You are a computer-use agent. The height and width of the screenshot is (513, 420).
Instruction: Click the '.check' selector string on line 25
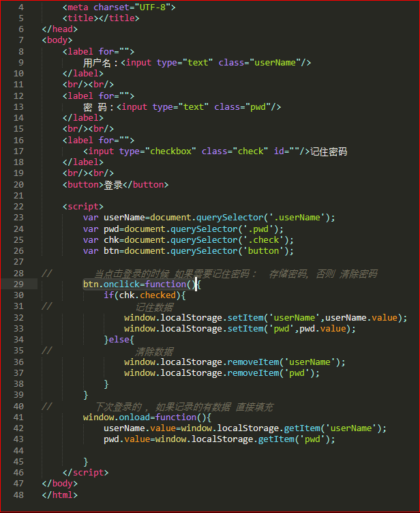(263, 240)
